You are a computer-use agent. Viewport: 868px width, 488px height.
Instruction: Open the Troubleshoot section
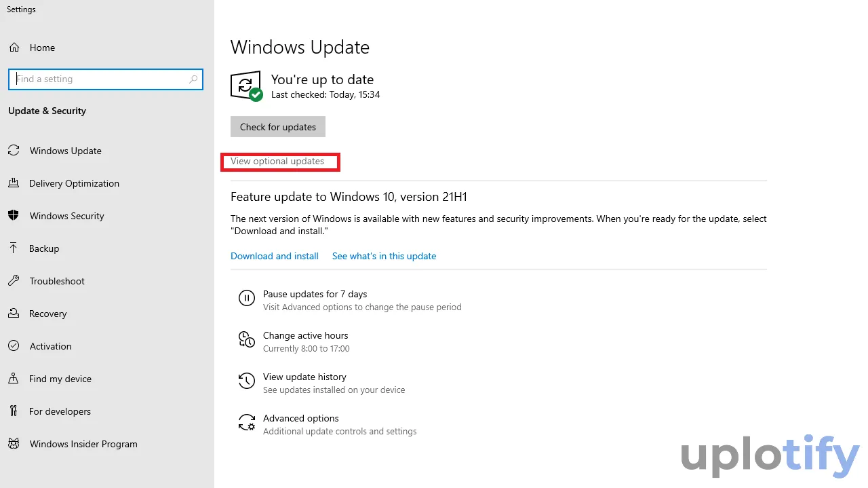tap(57, 281)
